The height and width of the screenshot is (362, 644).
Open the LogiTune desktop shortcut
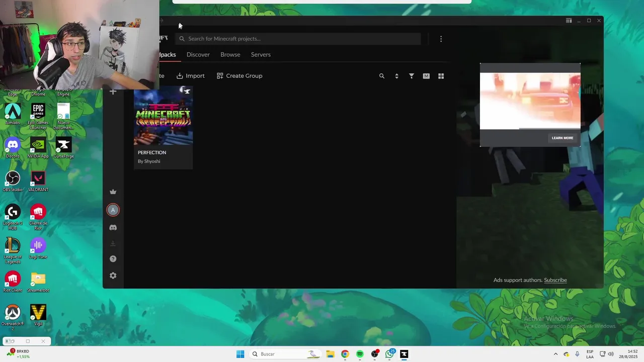point(38,248)
